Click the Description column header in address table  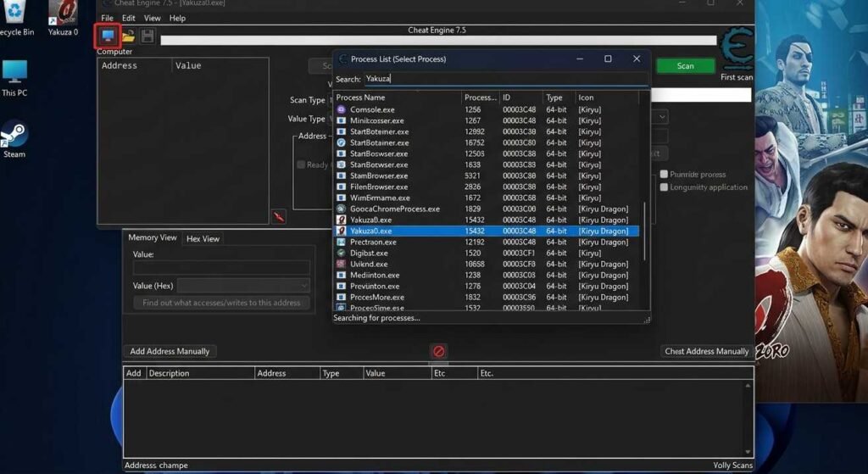(200, 373)
